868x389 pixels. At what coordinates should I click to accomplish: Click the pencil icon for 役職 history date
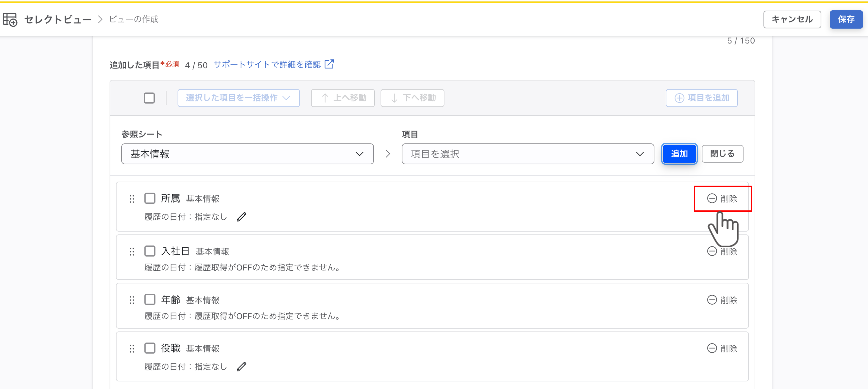point(241,366)
